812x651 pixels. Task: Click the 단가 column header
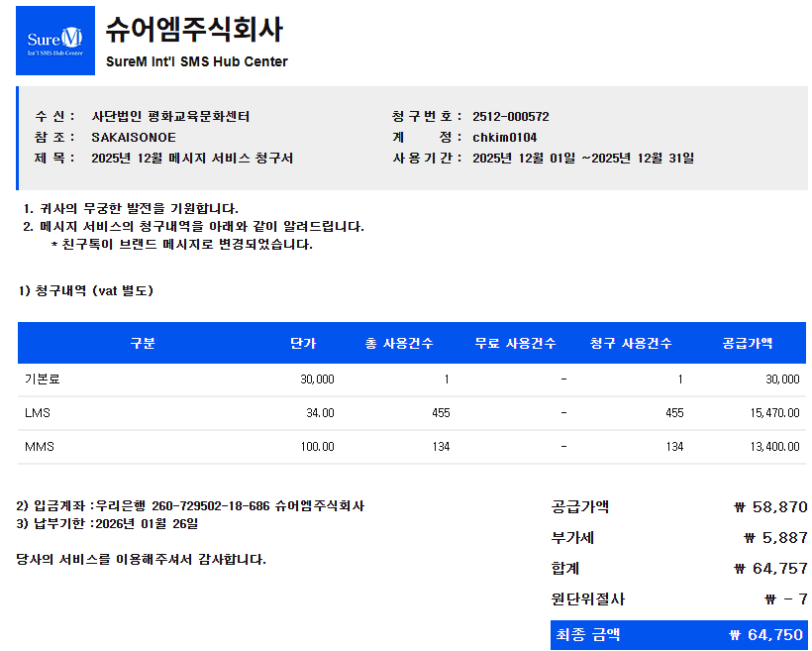point(303,344)
